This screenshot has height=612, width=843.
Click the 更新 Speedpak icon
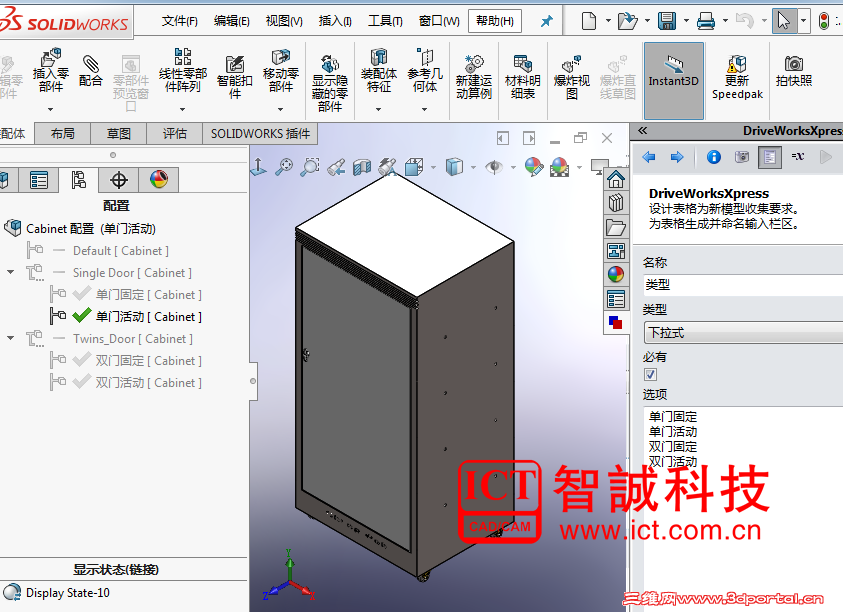738,75
